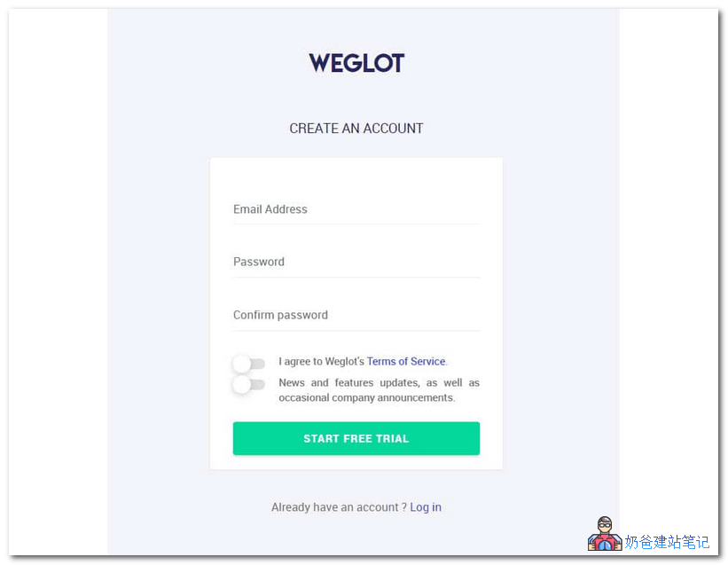Select the WEGLOT wordmark above the signup form
Image resolution: width=728 pixels, height=565 pixels.
(356, 62)
